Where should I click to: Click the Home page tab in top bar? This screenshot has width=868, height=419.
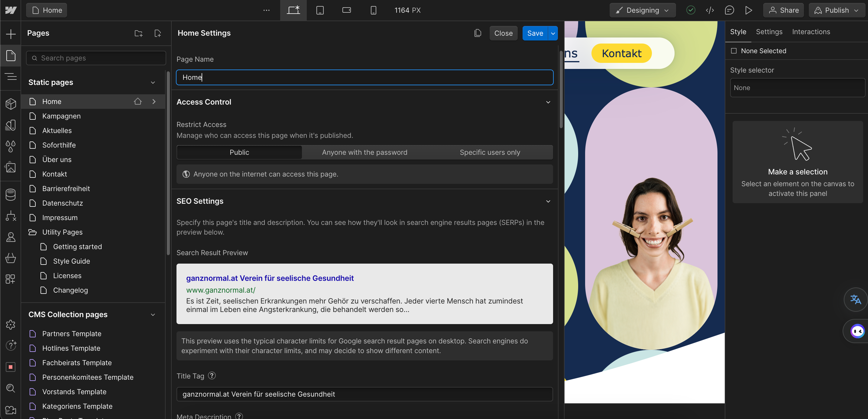pyautogui.click(x=47, y=10)
